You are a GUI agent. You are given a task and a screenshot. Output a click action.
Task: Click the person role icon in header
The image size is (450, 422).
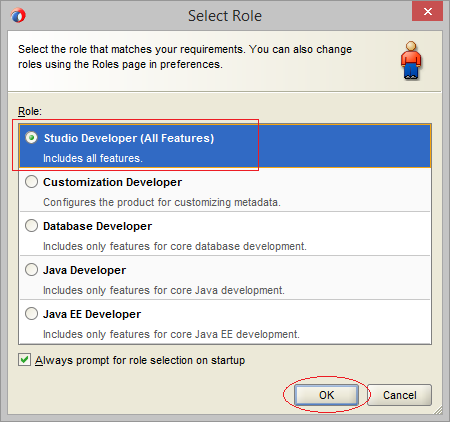point(411,60)
